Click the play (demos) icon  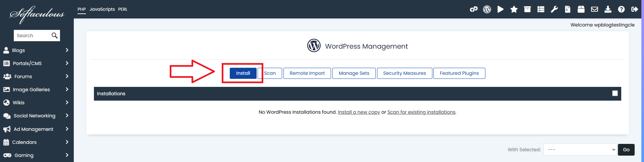coord(500,9)
